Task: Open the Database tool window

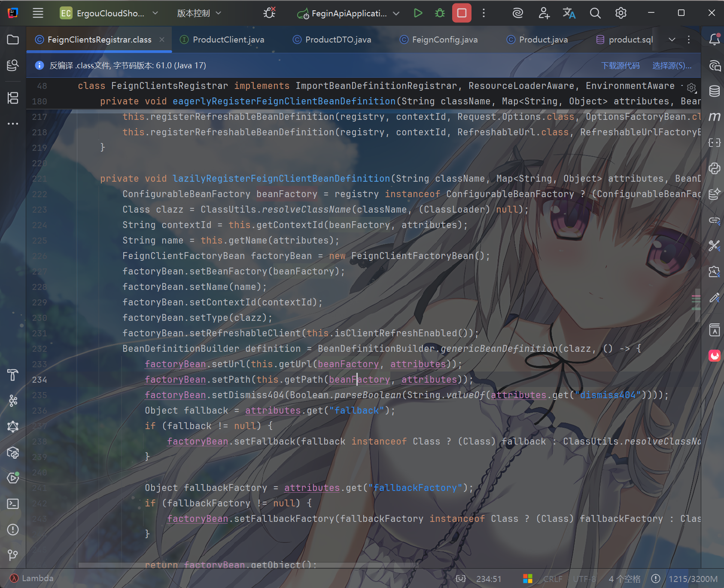Action: [x=715, y=91]
